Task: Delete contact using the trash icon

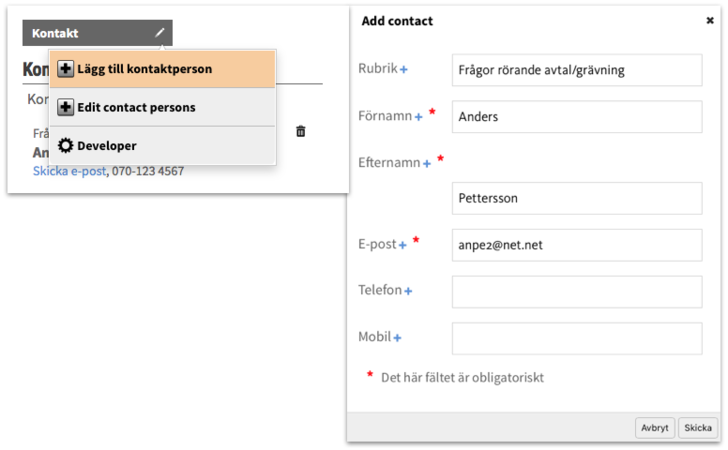Action: point(301,131)
